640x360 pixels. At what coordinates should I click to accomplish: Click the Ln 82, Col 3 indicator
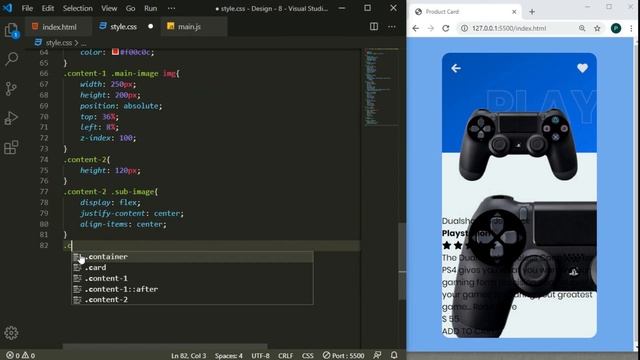189,356
